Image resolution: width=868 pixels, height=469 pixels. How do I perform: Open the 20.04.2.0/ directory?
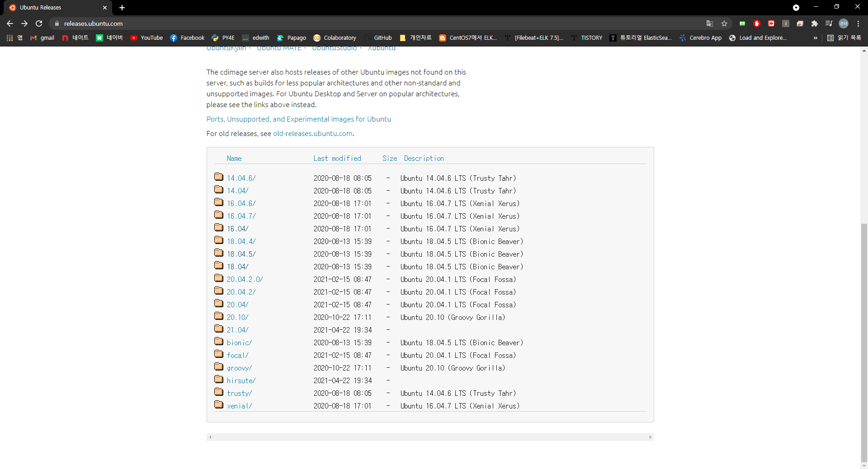(x=245, y=280)
